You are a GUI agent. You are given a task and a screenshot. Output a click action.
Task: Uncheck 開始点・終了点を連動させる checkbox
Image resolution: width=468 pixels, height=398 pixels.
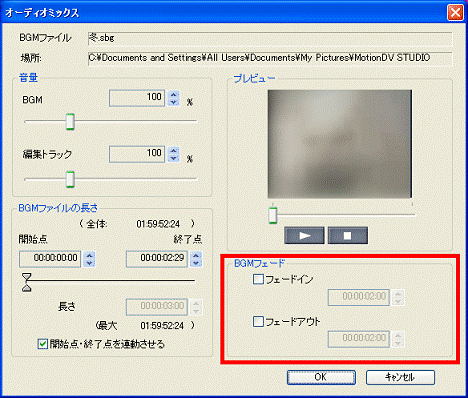(43, 344)
